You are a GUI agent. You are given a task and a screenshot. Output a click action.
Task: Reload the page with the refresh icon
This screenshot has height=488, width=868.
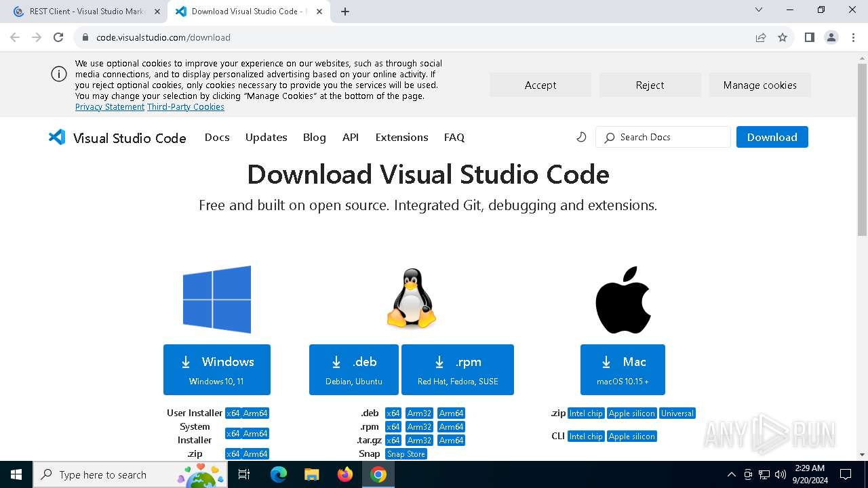[x=58, y=37]
